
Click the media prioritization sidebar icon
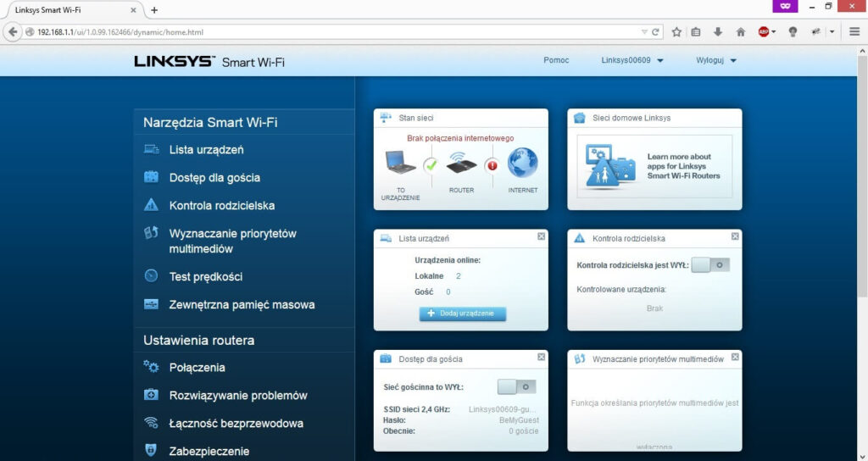click(x=151, y=232)
